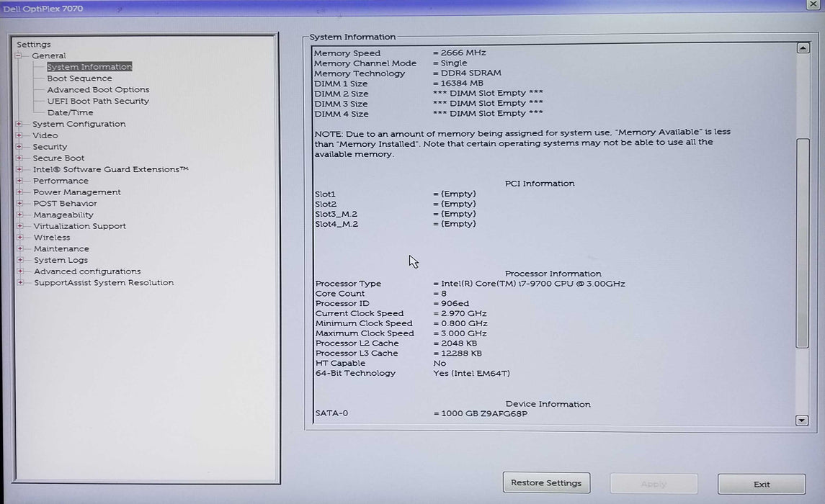Expand the System Logs plus icon

(x=20, y=260)
